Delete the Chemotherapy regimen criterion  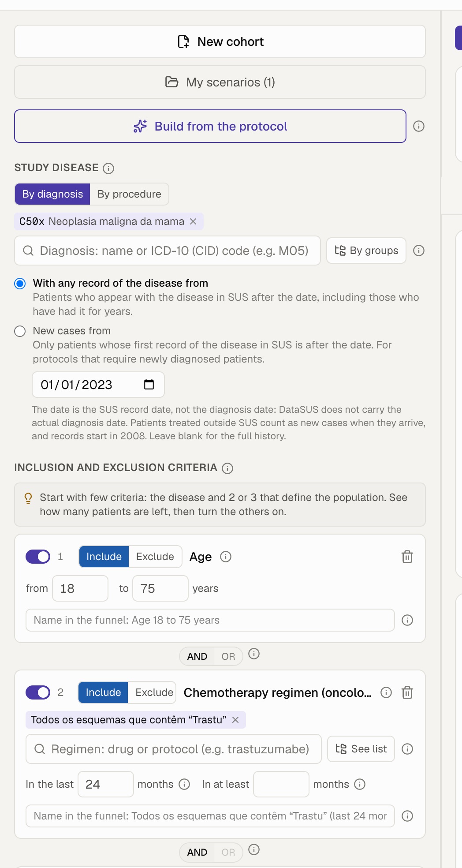click(407, 692)
